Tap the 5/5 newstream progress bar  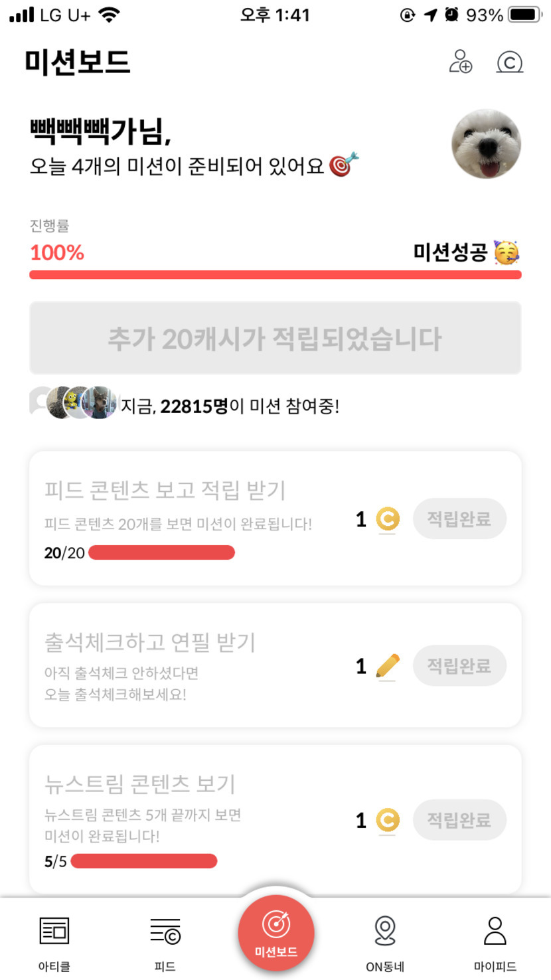click(143, 861)
